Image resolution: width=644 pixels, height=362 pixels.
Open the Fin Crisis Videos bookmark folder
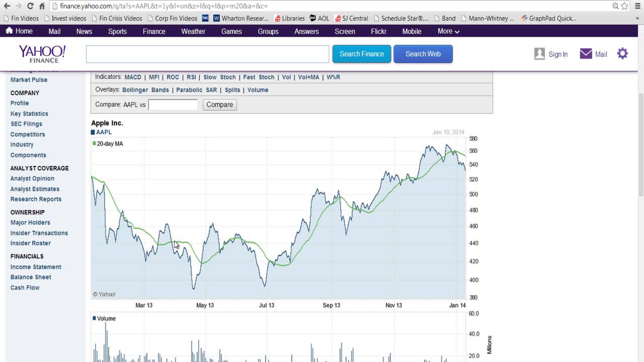pyautogui.click(x=116, y=18)
